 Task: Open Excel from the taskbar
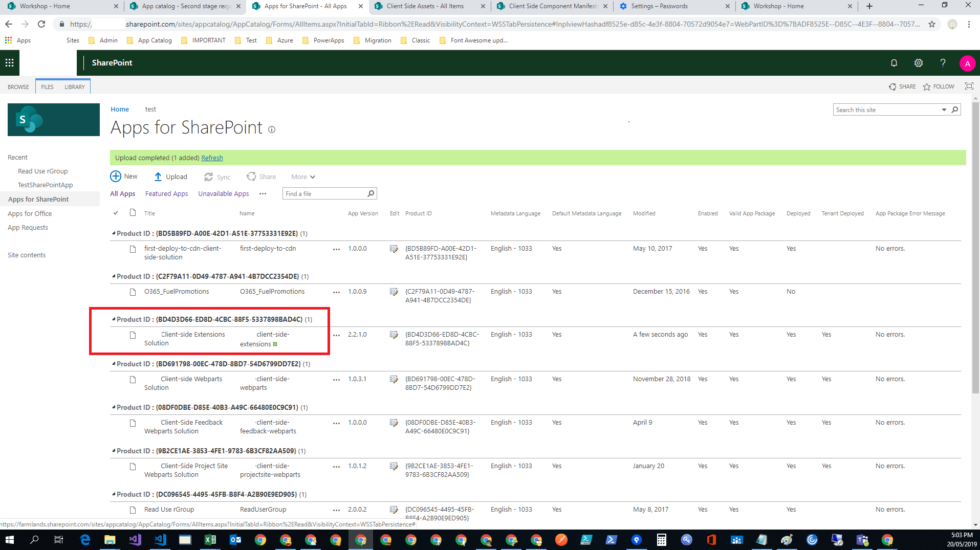(x=210, y=540)
